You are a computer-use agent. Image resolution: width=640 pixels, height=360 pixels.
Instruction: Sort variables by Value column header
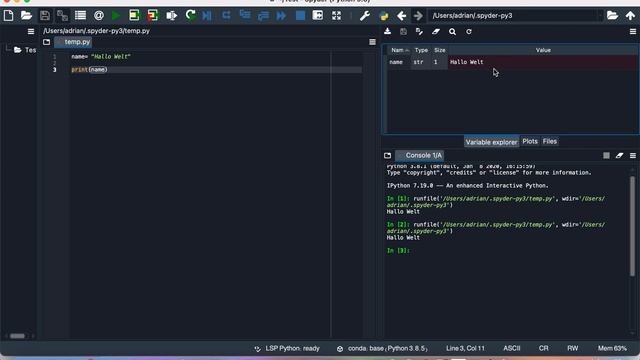pyautogui.click(x=543, y=50)
